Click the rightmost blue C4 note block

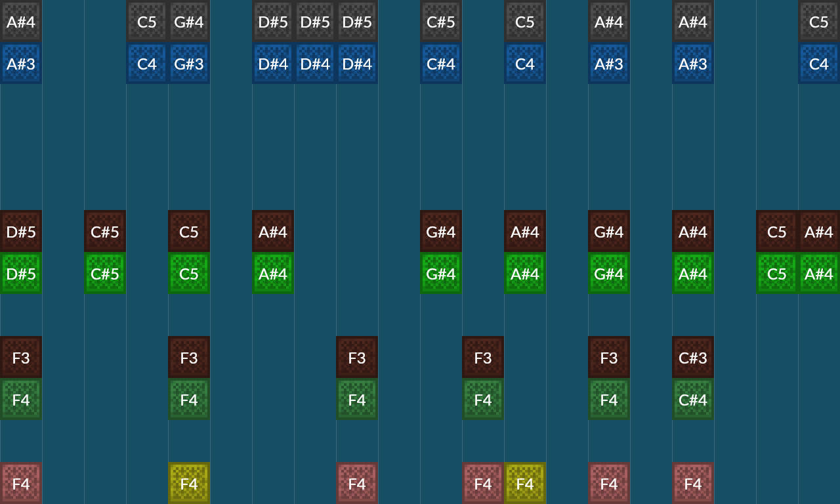[819, 63]
